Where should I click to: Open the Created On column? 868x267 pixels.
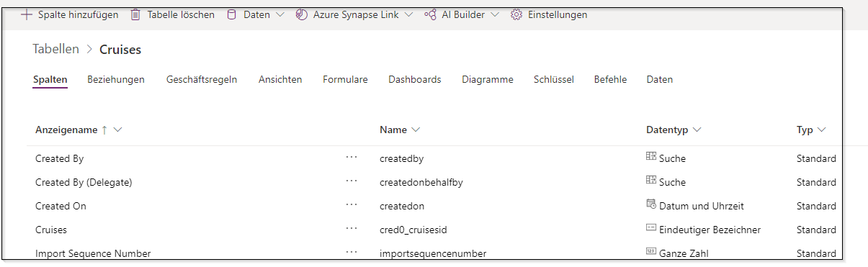61,206
